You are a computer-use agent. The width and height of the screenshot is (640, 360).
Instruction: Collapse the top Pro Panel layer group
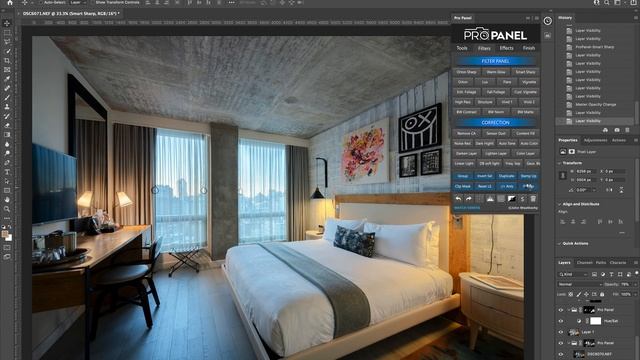pos(568,310)
